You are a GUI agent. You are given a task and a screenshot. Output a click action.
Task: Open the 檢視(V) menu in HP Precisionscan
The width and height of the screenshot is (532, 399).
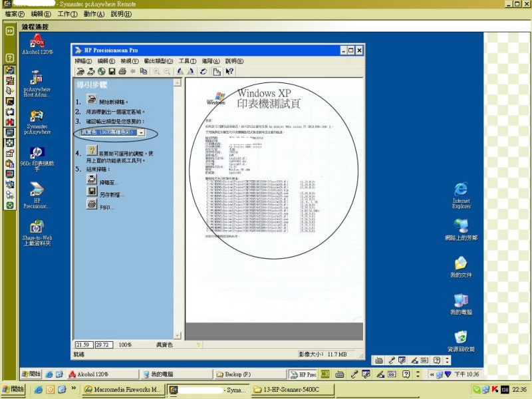(x=130, y=61)
